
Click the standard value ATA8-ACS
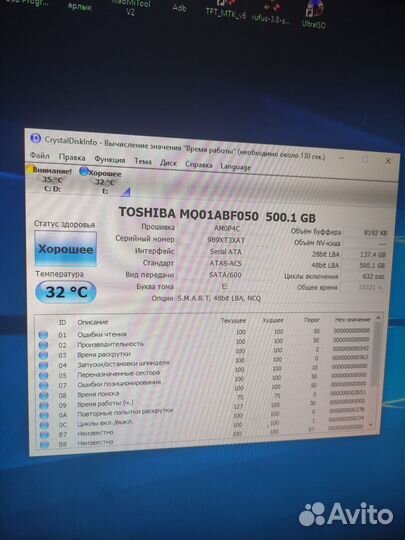coord(226,263)
